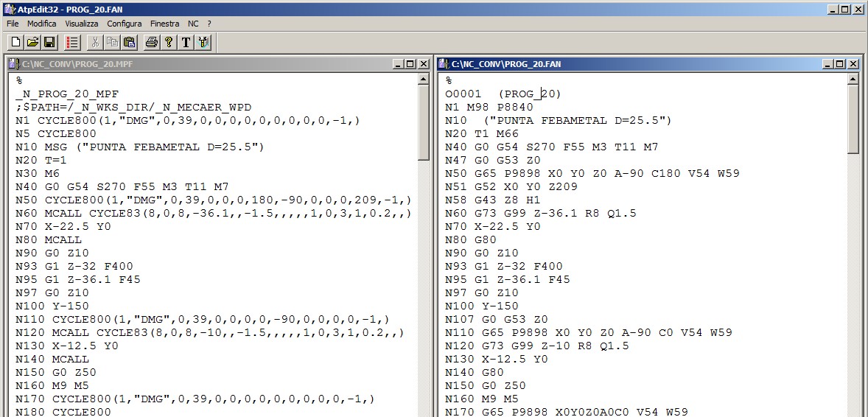Click the document icon of PROG_20.MPF window

[x=15, y=63]
